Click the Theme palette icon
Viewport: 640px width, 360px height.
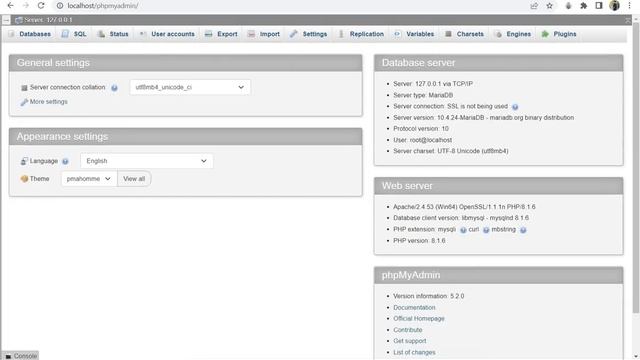[24, 179]
